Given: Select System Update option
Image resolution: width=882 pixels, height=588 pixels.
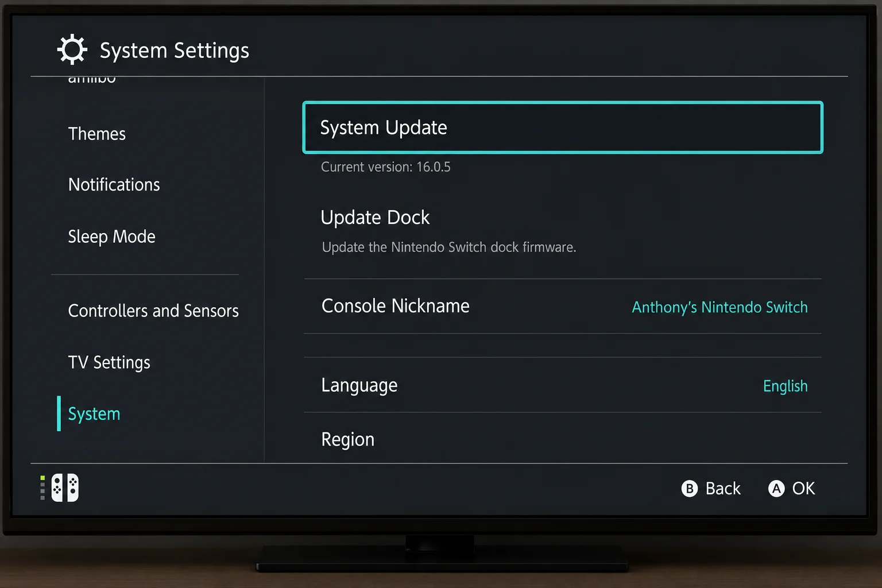Looking at the screenshot, I should (563, 127).
